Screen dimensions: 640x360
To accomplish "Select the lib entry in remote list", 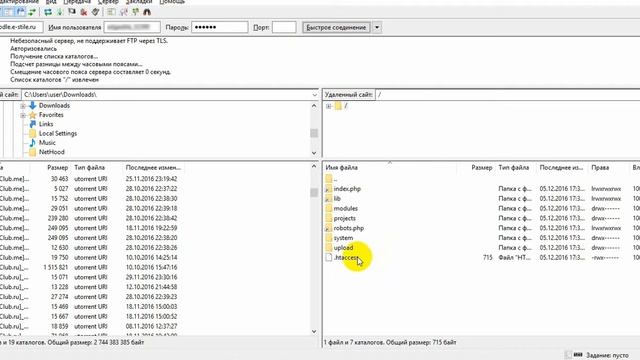I will click(482, 199).
